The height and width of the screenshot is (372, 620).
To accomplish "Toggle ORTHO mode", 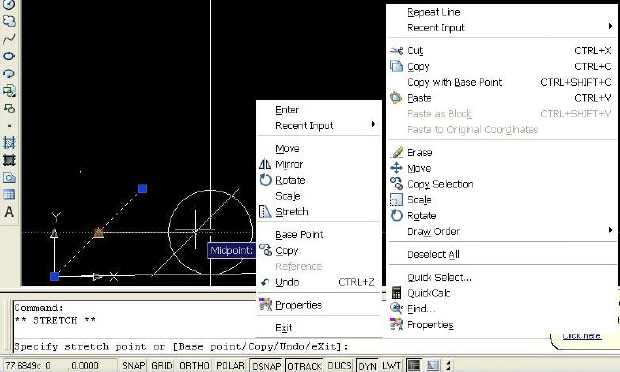I will [194, 365].
